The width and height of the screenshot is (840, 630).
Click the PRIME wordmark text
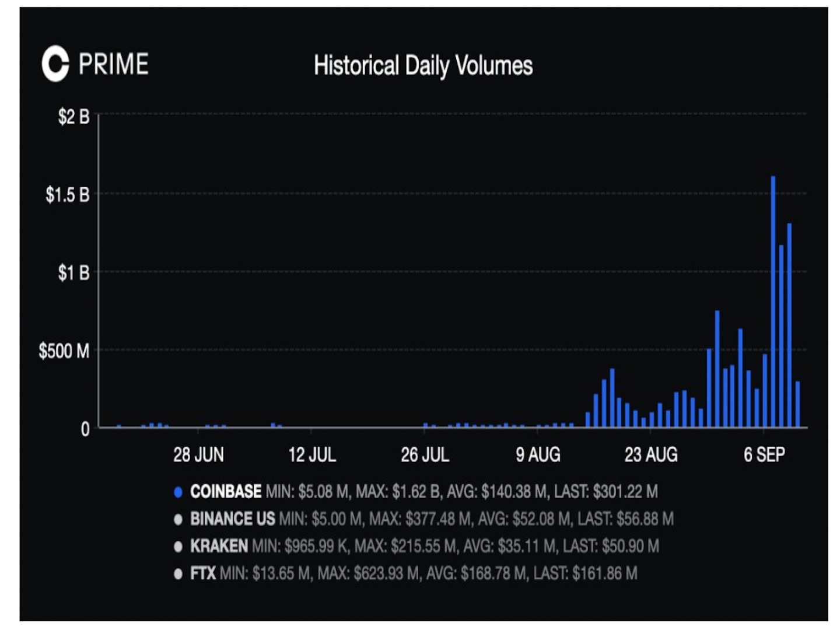pos(114,64)
